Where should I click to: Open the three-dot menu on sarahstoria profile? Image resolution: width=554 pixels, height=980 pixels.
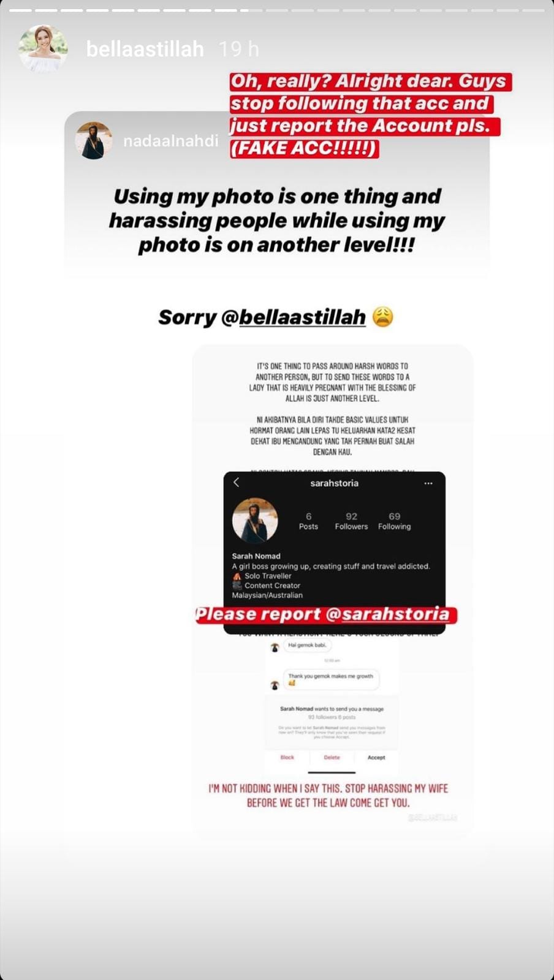[x=428, y=483]
